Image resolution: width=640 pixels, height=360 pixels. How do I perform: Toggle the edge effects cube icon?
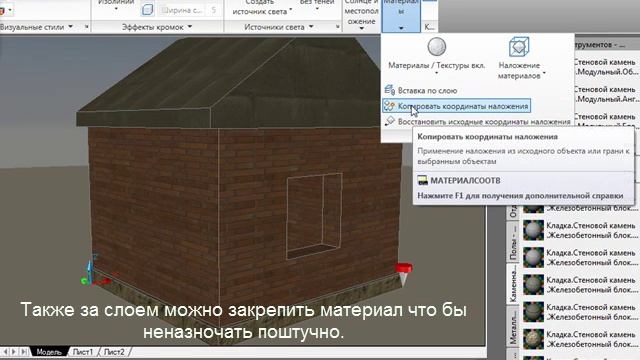[x=147, y=9]
